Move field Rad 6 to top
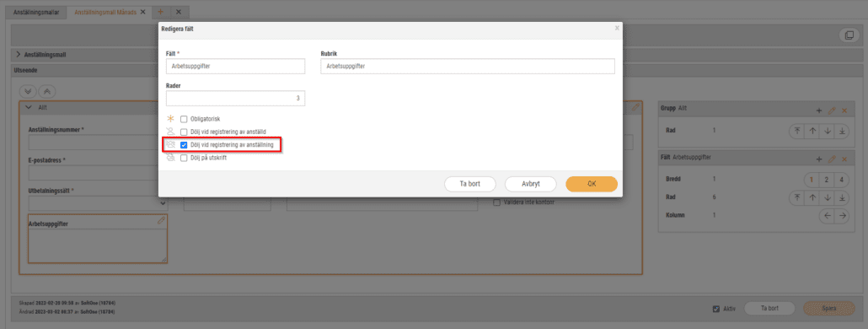868x329 pixels. pos(797,197)
